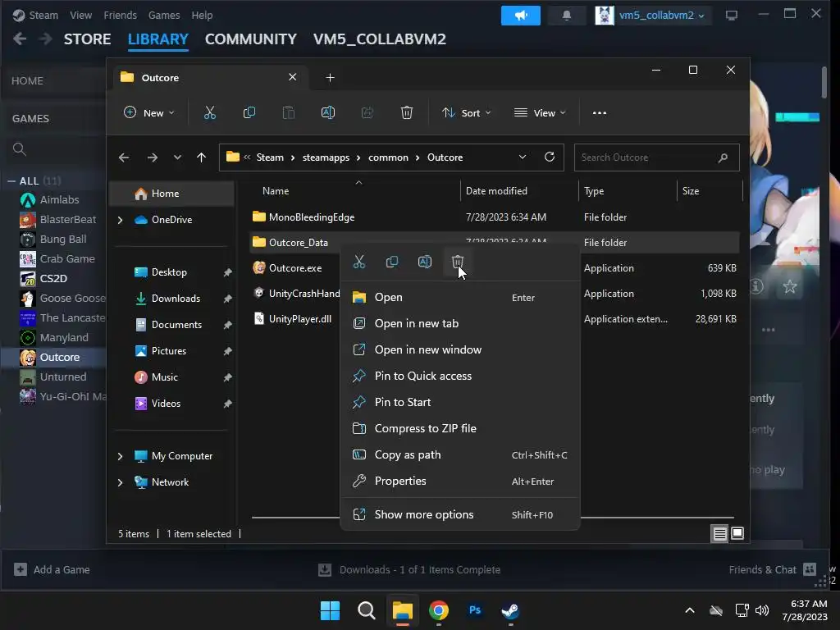Select Open in new window
Screen dimensions: 840x630
[460, 349]
